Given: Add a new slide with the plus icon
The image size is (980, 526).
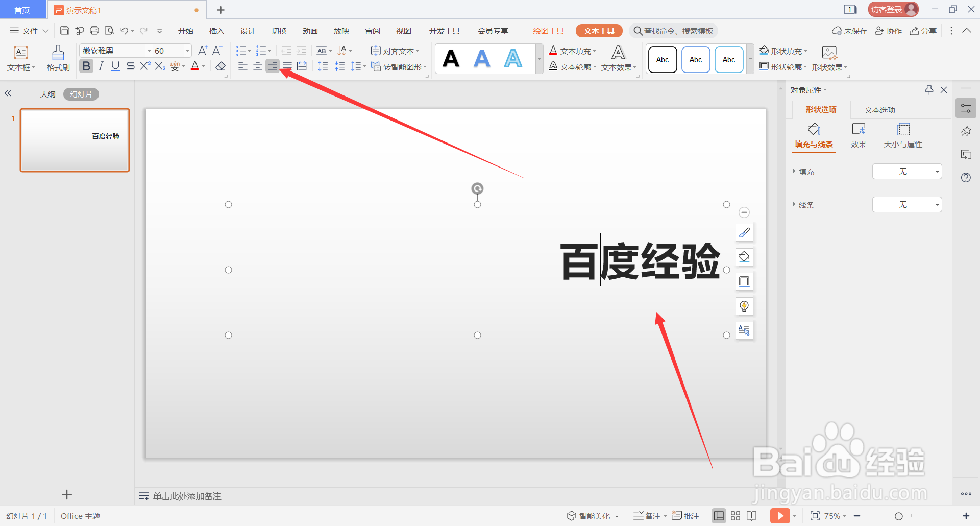Looking at the screenshot, I should coord(67,494).
